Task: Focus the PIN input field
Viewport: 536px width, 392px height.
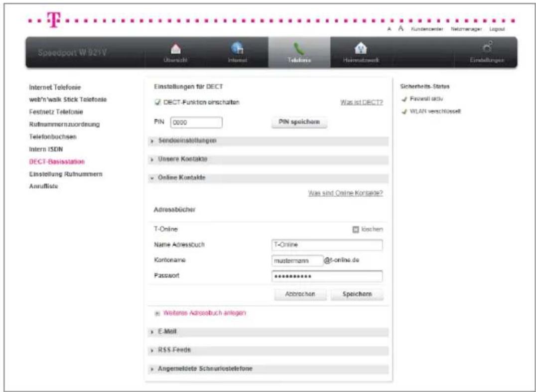Action: [196, 123]
